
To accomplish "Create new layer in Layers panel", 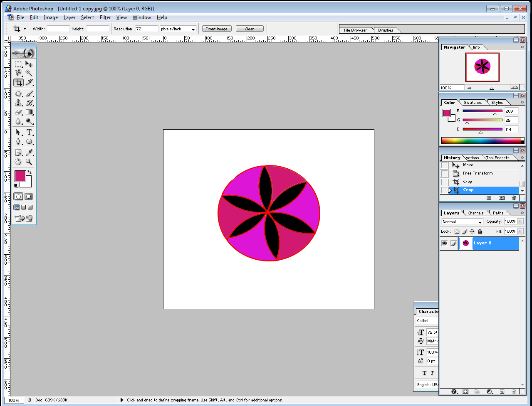I will click(x=502, y=391).
